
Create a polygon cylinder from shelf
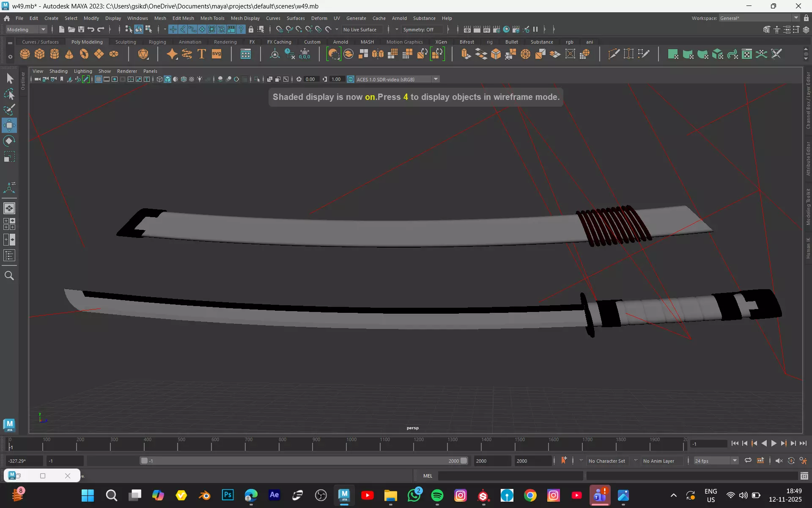55,54
